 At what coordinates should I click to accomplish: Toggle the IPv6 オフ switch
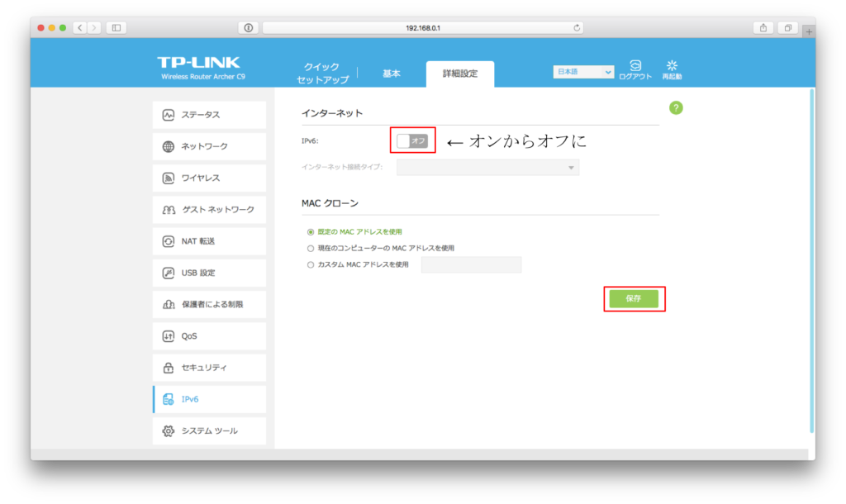point(413,140)
